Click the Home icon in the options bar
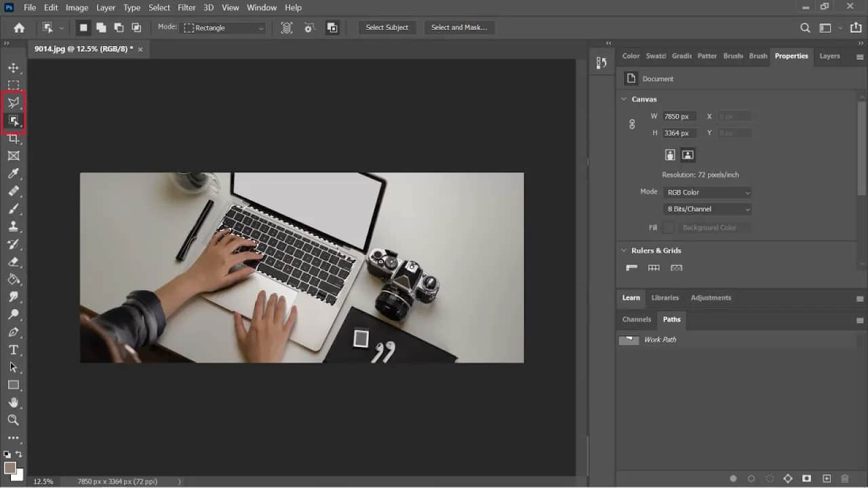This screenshot has height=488, width=868. [18, 28]
